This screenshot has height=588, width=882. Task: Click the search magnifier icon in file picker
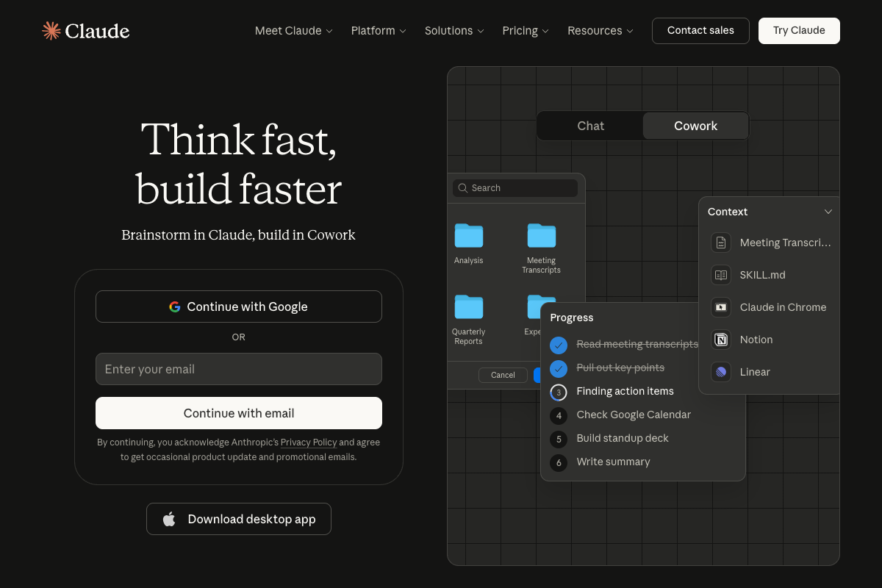(463, 188)
